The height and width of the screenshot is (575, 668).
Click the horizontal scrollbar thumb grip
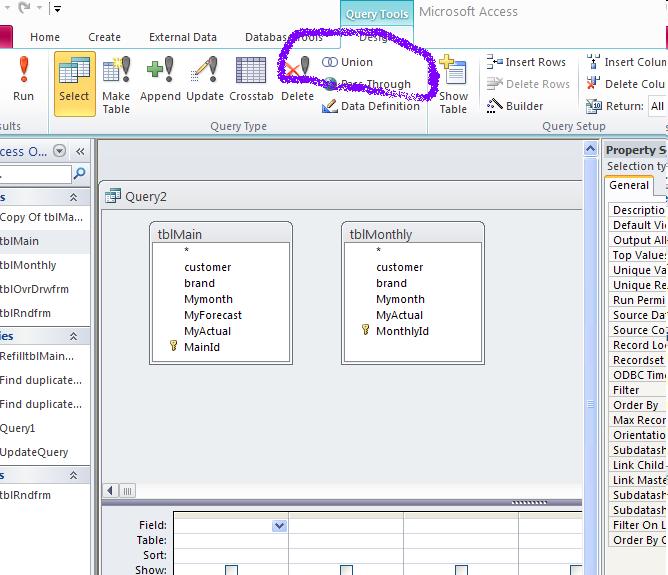point(127,491)
